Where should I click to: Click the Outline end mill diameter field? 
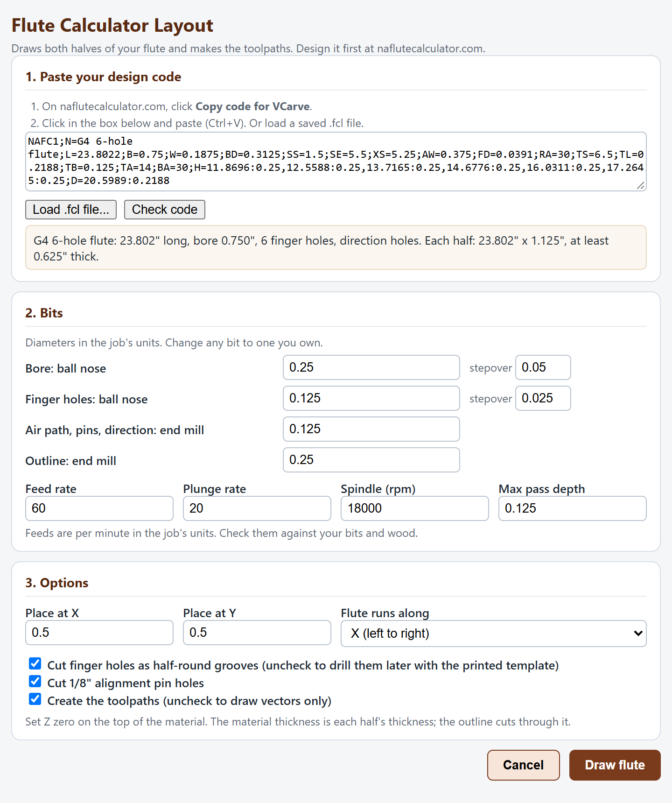pyautogui.click(x=371, y=460)
